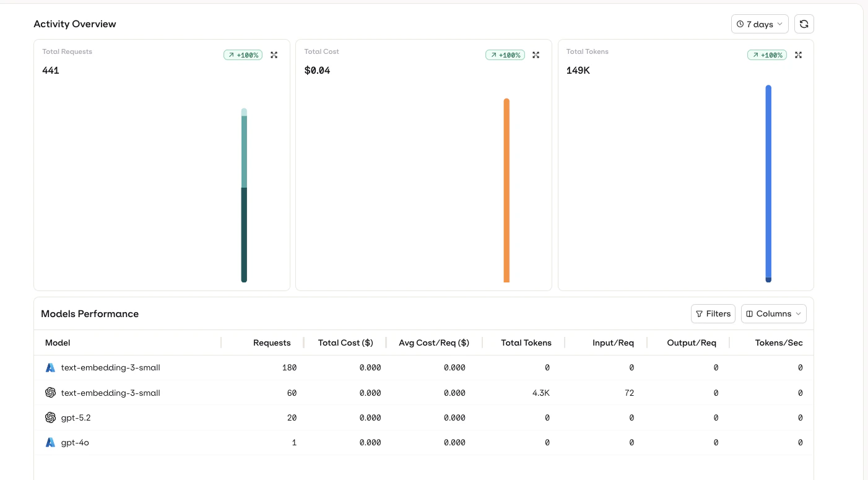Screen dimensions: 868x480
Task: Click the 180 requests cell
Action: 290,368
